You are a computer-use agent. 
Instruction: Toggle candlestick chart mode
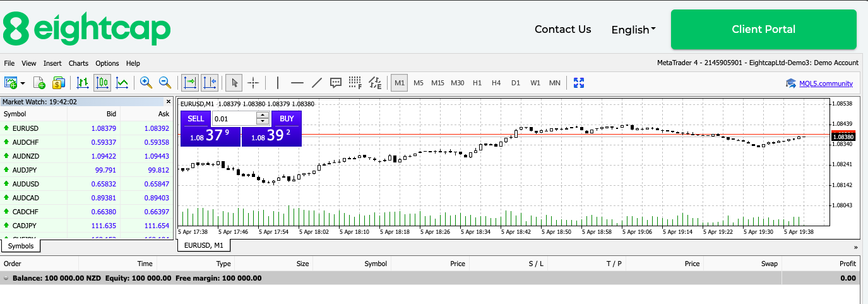pos(102,82)
